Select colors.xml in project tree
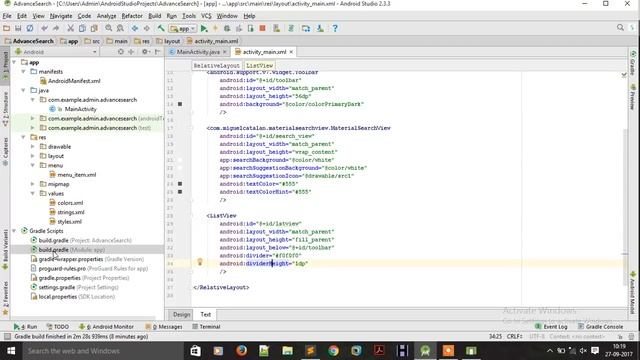640x360 pixels. click(x=70, y=203)
